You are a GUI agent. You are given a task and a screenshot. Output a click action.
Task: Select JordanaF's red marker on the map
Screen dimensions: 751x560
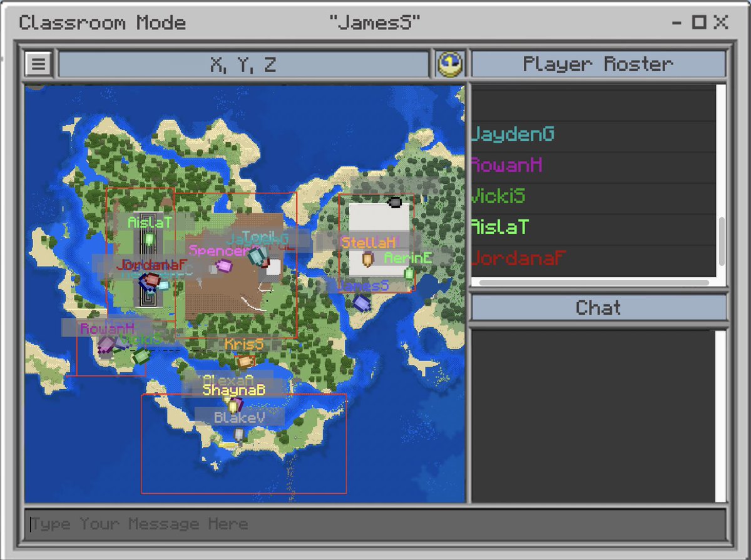click(152, 280)
